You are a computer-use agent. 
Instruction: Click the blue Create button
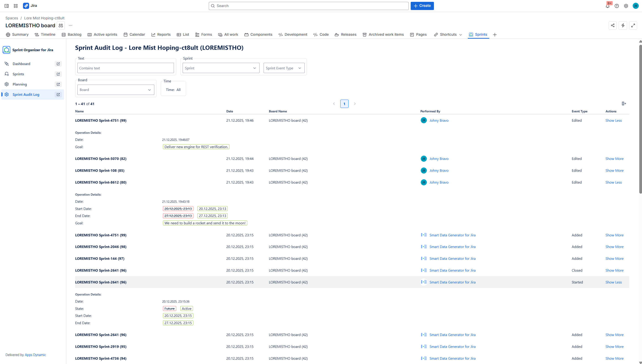pyautogui.click(x=422, y=6)
